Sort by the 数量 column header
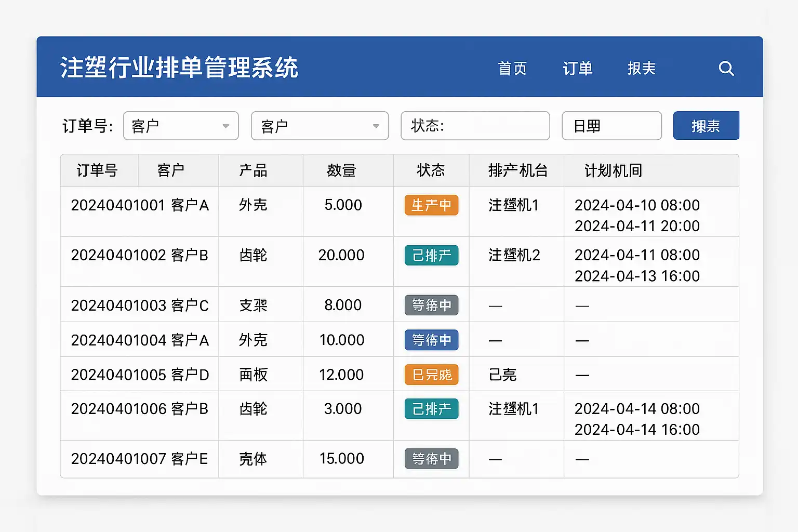 point(341,170)
